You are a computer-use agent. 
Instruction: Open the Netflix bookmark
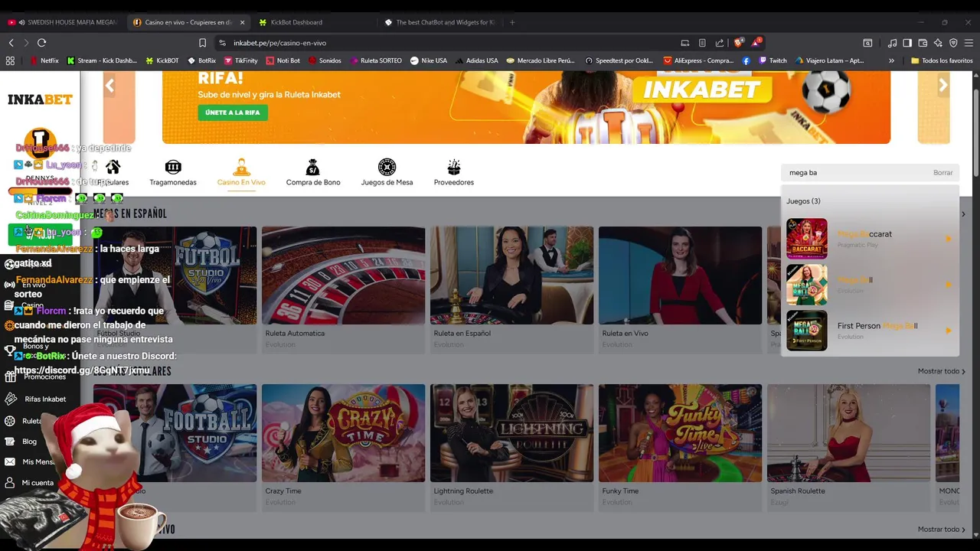coord(44,60)
